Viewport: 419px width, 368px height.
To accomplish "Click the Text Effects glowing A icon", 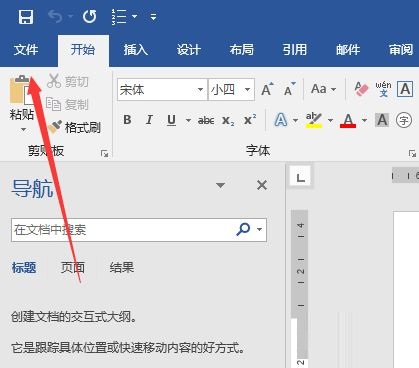I will (281, 120).
